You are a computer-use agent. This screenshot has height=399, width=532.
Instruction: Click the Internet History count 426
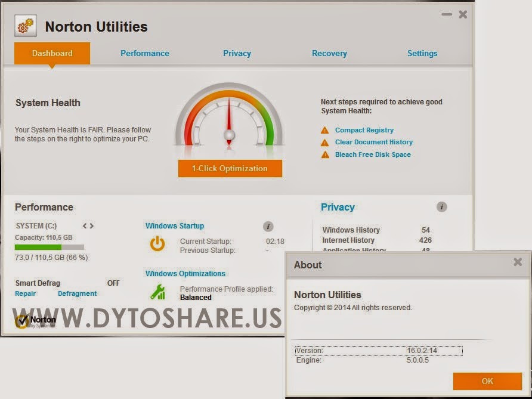pyautogui.click(x=425, y=240)
